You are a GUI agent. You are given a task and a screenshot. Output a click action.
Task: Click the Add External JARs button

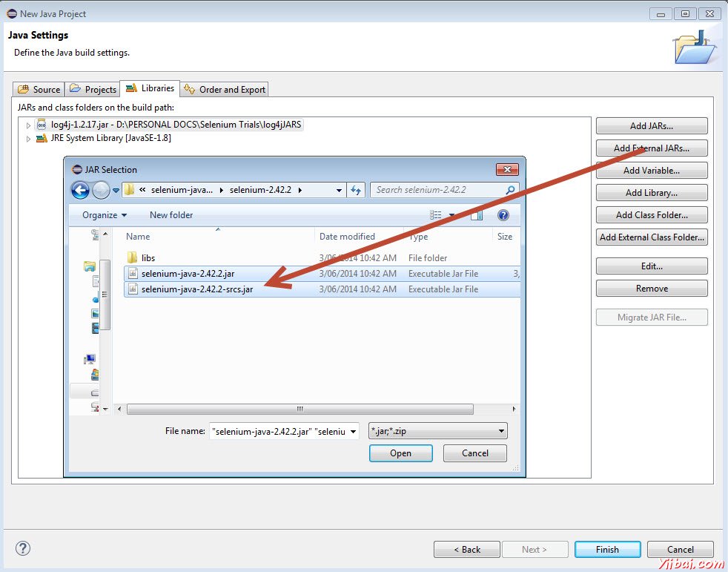(651, 148)
